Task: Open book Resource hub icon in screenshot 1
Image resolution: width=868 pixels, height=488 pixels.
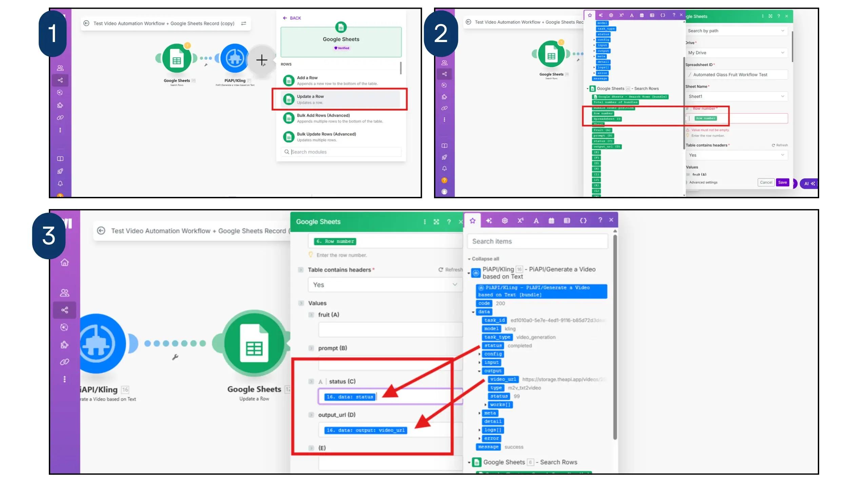Action: pos(60,159)
